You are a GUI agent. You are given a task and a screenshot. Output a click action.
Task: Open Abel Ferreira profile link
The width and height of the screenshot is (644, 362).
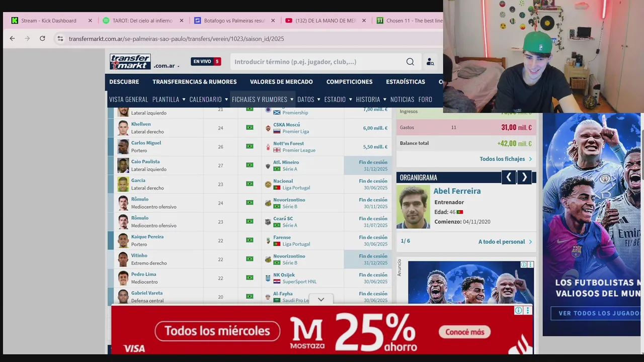[x=457, y=191]
